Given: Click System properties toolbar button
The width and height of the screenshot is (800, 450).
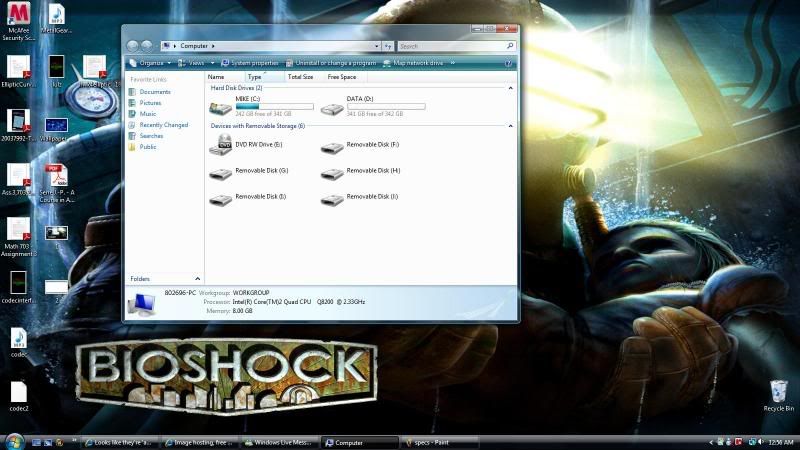Looking at the screenshot, I should [x=250, y=63].
